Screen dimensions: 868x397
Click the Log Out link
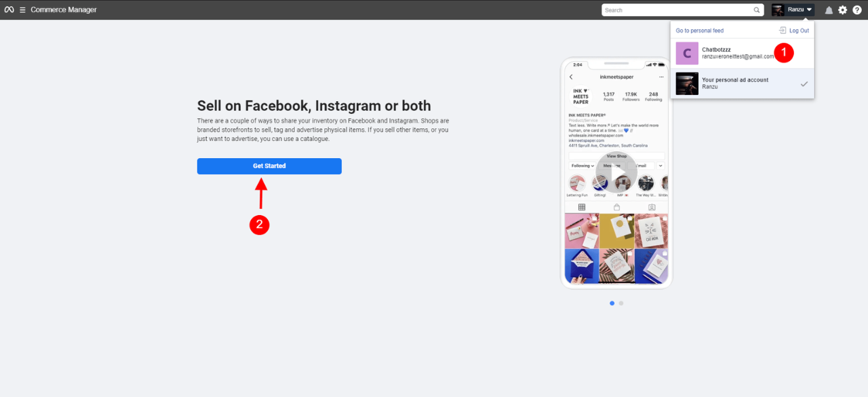(x=800, y=31)
